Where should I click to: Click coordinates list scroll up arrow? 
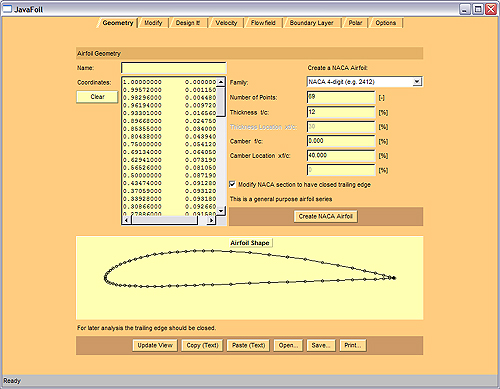221,82
